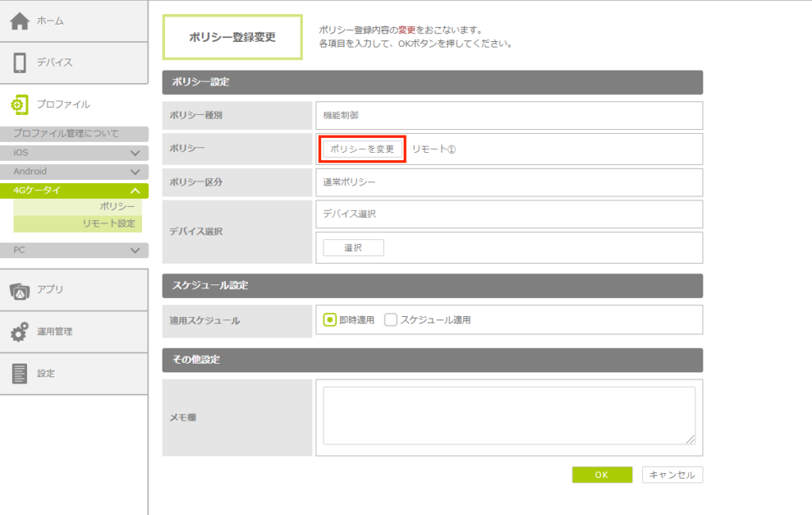This screenshot has height=515, width=812.
Task: Select the スケジュール適用 option
Action: [x=390, y=320]
